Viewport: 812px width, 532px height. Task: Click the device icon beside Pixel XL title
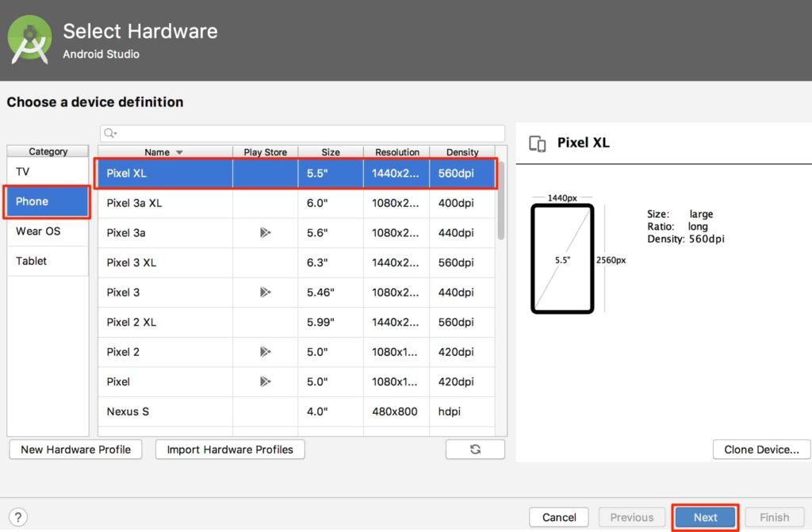coord(538,143)
